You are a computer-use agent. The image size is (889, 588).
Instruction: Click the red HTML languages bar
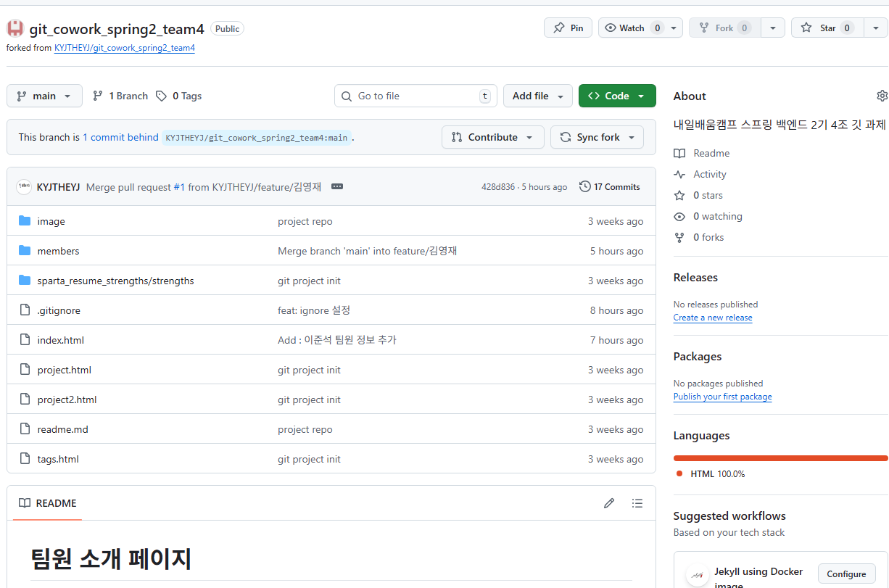point(780,457)
